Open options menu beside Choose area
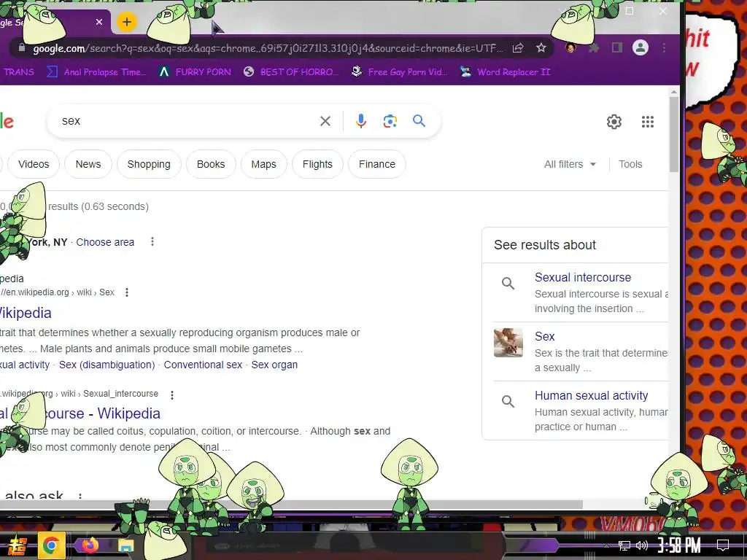Image resolution: width=747 pixels, height=560 pixels. (152, 241)
